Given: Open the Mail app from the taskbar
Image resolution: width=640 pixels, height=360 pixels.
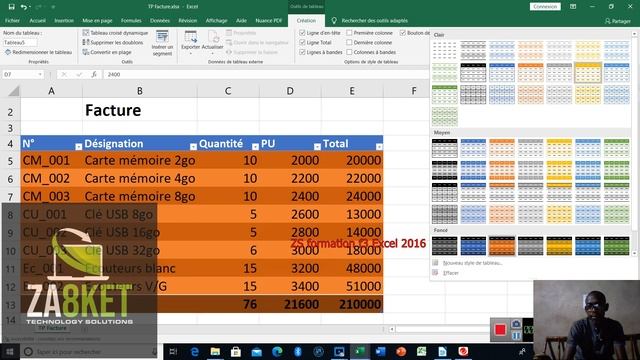Looking at the screenshot, I should [256, 351].
